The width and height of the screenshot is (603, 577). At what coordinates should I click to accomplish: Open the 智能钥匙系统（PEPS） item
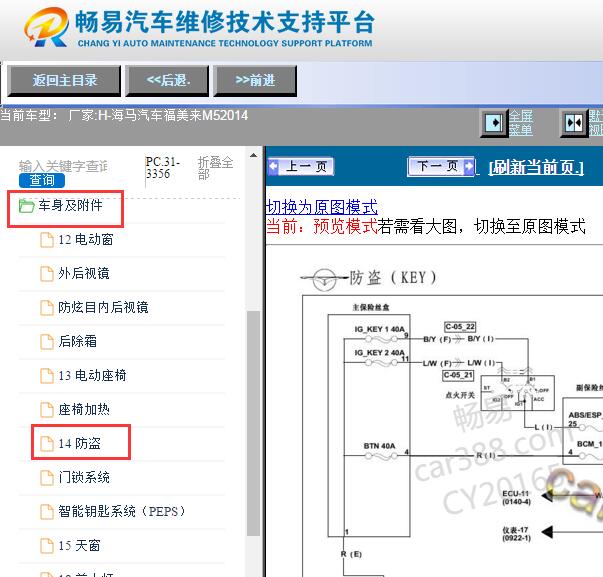click(x=122, y=511)
